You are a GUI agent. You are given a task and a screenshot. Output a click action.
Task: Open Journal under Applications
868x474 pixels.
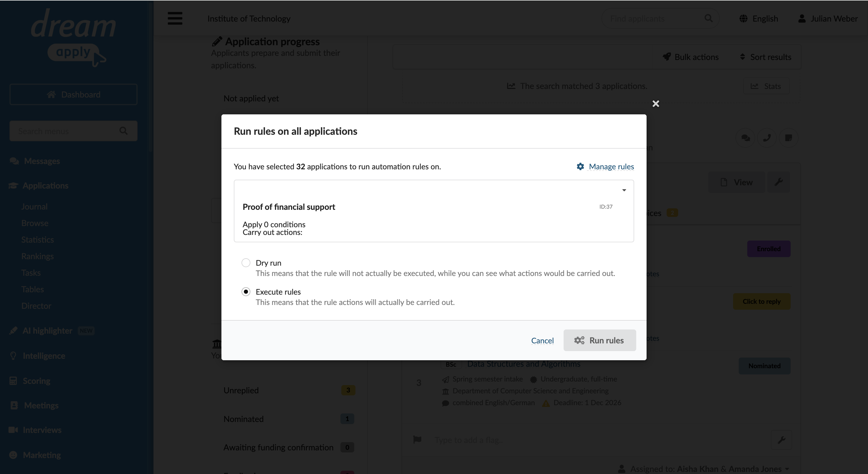point(34,207)
